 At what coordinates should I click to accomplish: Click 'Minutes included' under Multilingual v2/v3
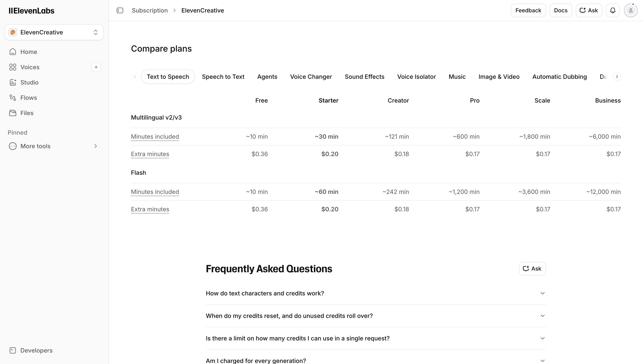[155, 137]
